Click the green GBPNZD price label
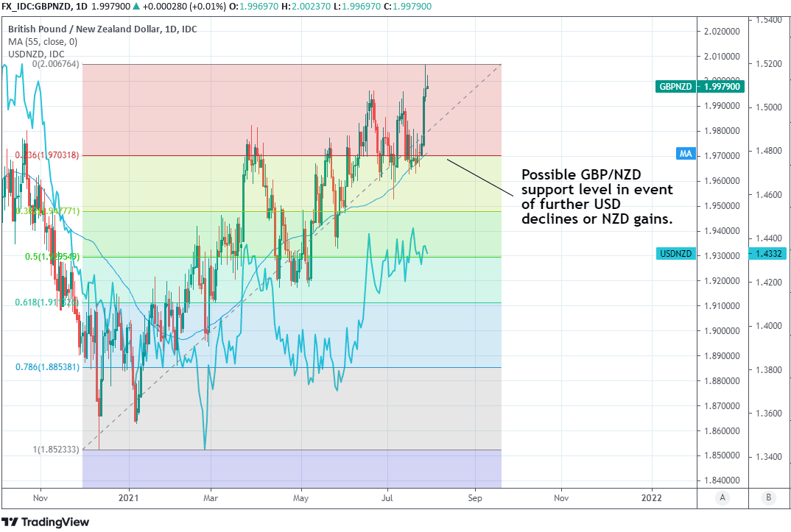 (700, 86)
